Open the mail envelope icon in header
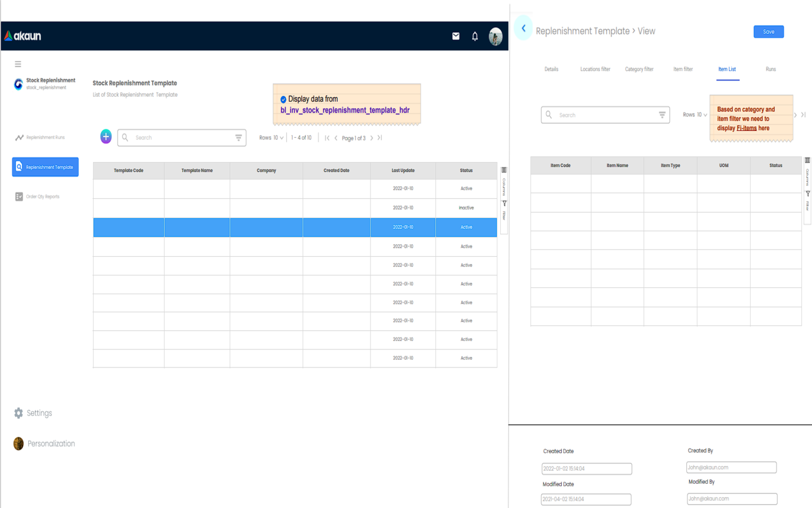Viewport: 812px width, 508px height. click(456, 36)
